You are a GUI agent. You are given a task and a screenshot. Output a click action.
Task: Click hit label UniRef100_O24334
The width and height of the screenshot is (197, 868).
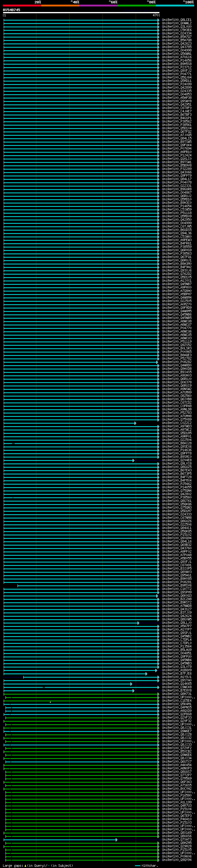point(176,33)
